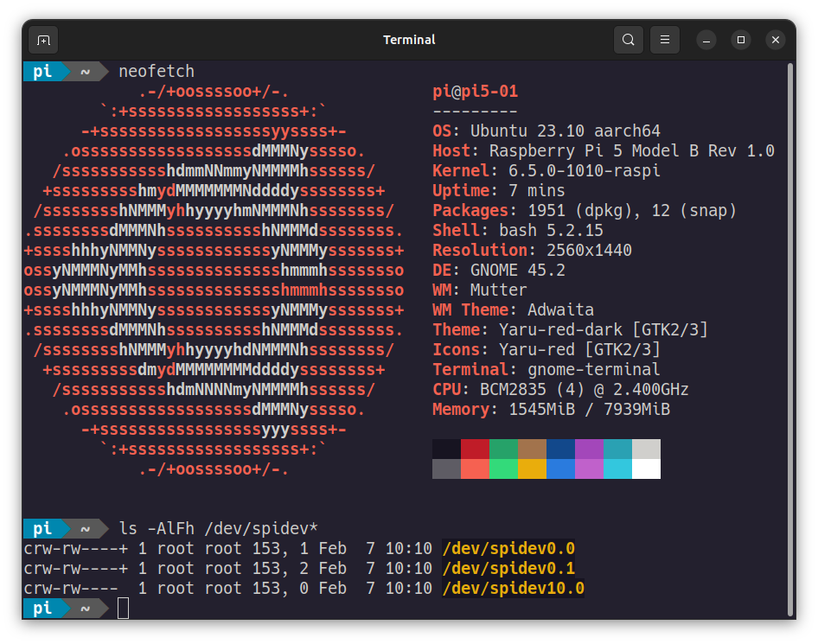Open the hamburger main menu
This screenshot has width=818, height=644.
point(665,40)
